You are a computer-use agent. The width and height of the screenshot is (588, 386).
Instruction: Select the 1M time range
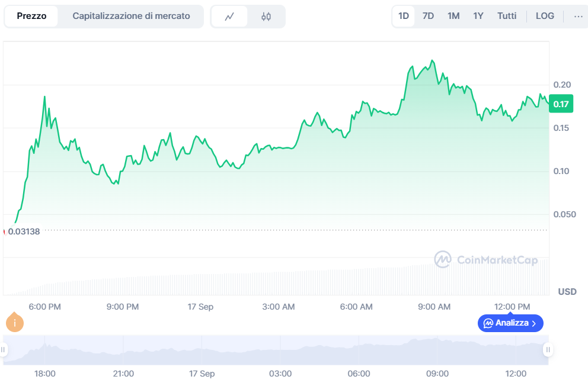[453, 16]
